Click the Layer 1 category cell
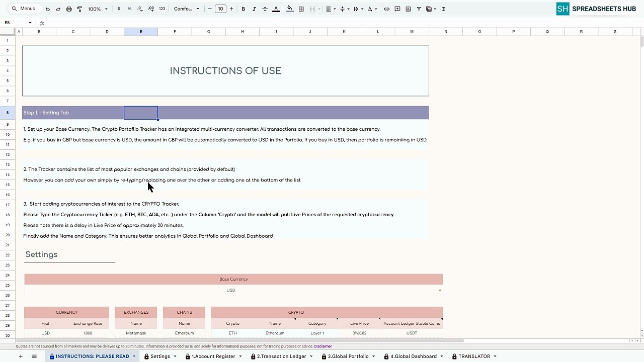The image size is (644, 362). [317, 333]
